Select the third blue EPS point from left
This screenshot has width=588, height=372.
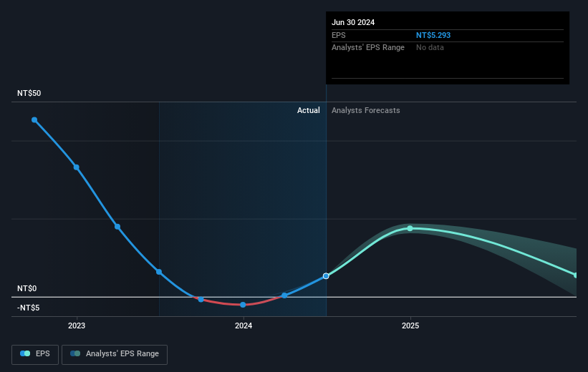117,227
